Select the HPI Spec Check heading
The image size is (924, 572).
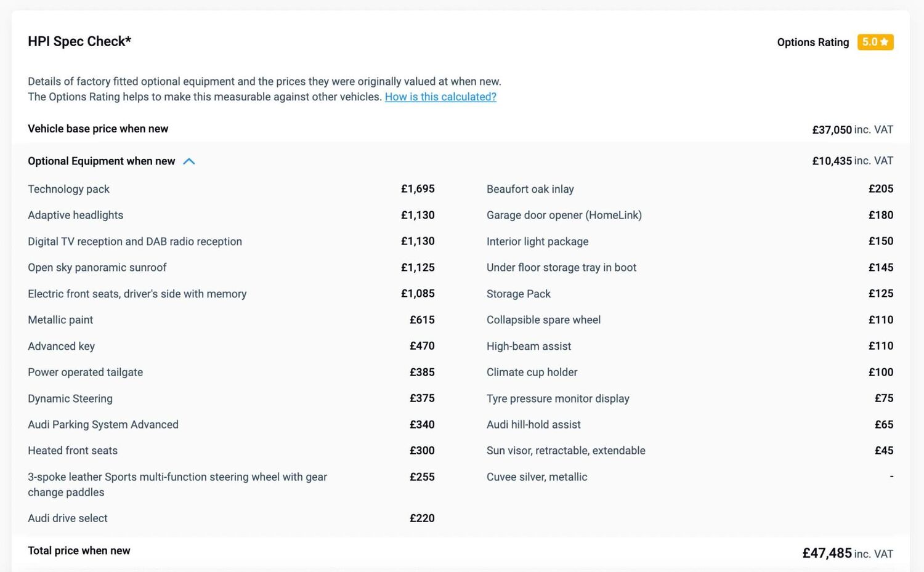(79, 41)
